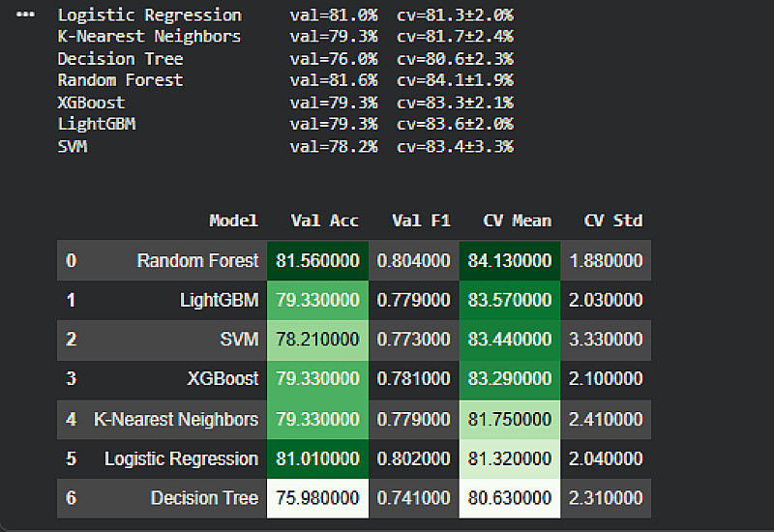Screen dimensions: 774x532
Task: Click the CV Mean column header
Action: (518, 221)
